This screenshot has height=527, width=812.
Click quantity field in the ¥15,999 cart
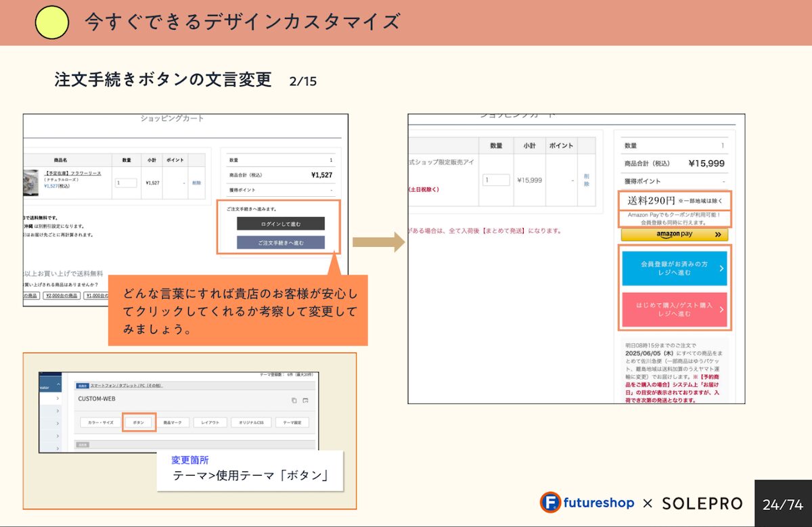496,181
